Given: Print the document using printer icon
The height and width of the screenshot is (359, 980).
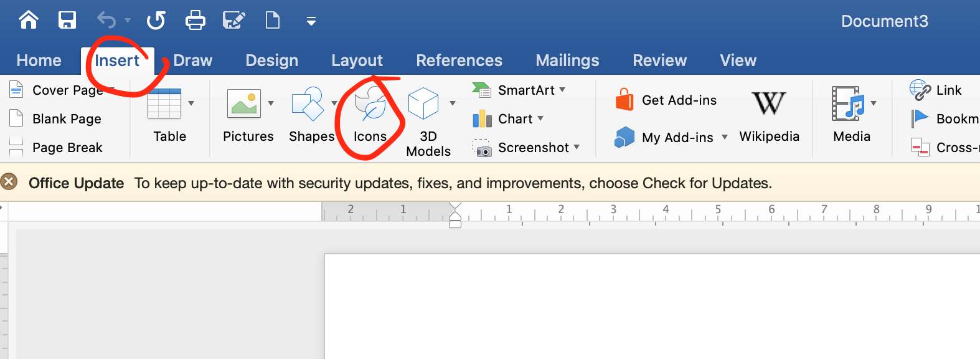Looking at the screenshot, I should point(196,21).
